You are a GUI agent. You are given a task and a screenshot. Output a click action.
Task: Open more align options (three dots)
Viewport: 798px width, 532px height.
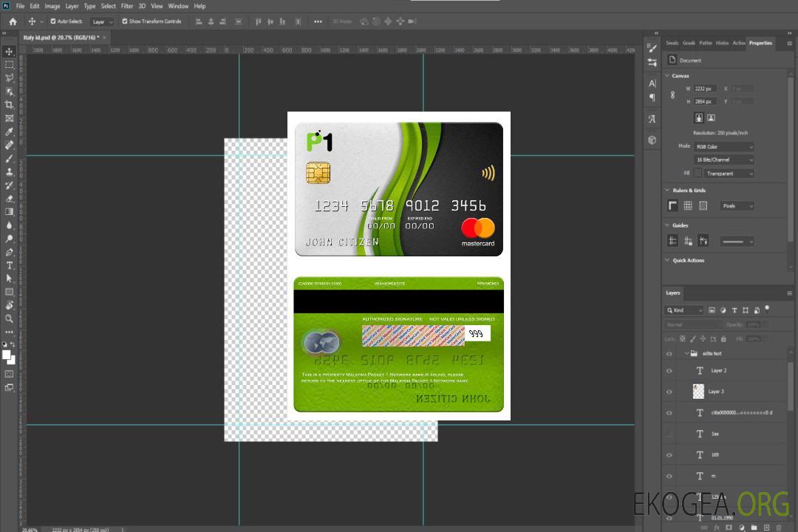point(318,21)
